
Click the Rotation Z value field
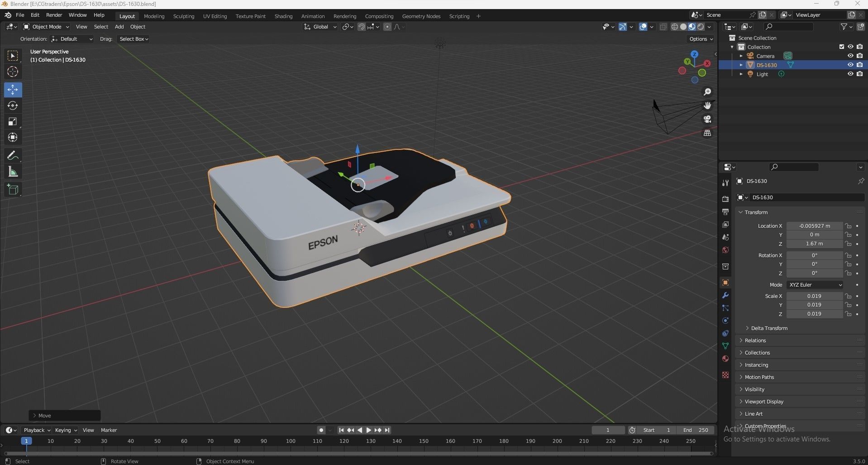(815, 273)
